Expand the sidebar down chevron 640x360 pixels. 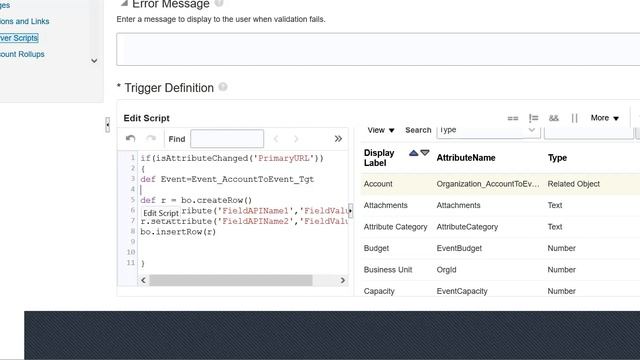pos(94,61)
